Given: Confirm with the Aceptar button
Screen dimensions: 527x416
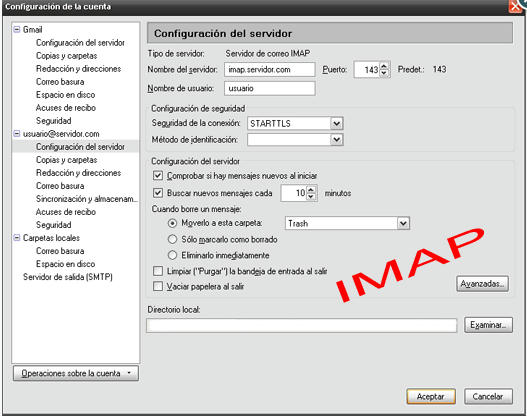Looking at the screenshot, I should pyautogui.click(x=431, y=397).
